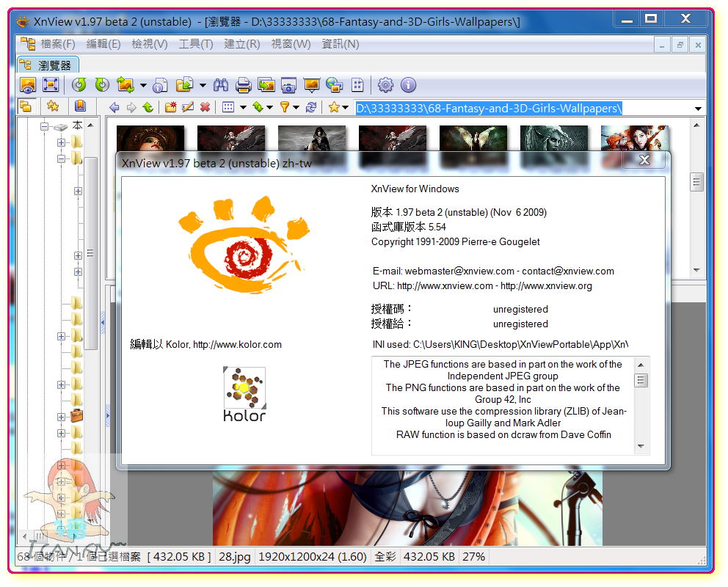
Task: Create web page globe icon
Action: 335,85
